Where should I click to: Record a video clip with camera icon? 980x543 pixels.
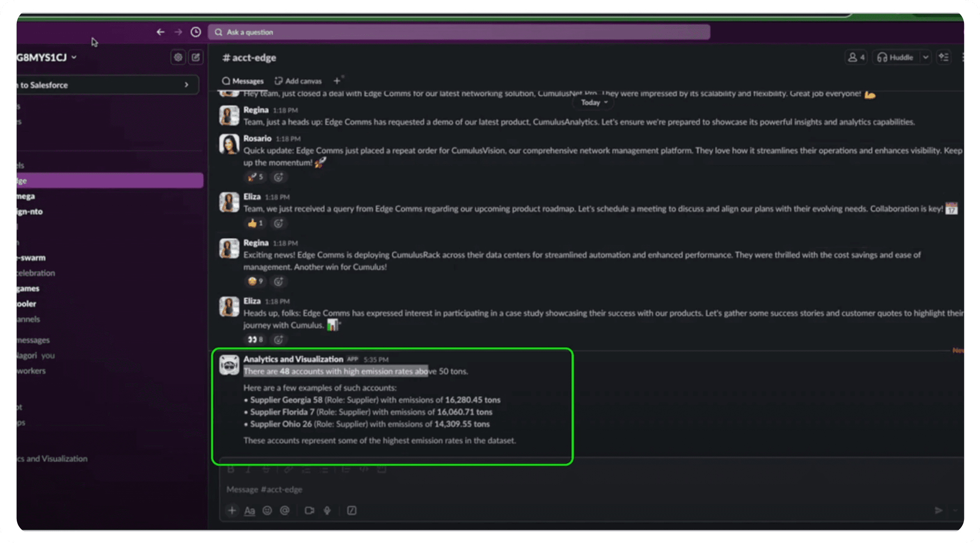309,510
